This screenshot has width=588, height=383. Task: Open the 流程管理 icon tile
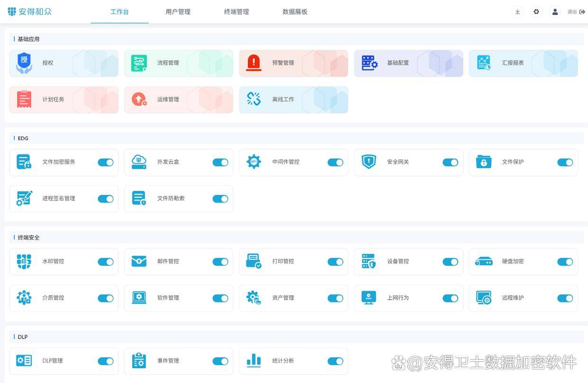point(139,63)
